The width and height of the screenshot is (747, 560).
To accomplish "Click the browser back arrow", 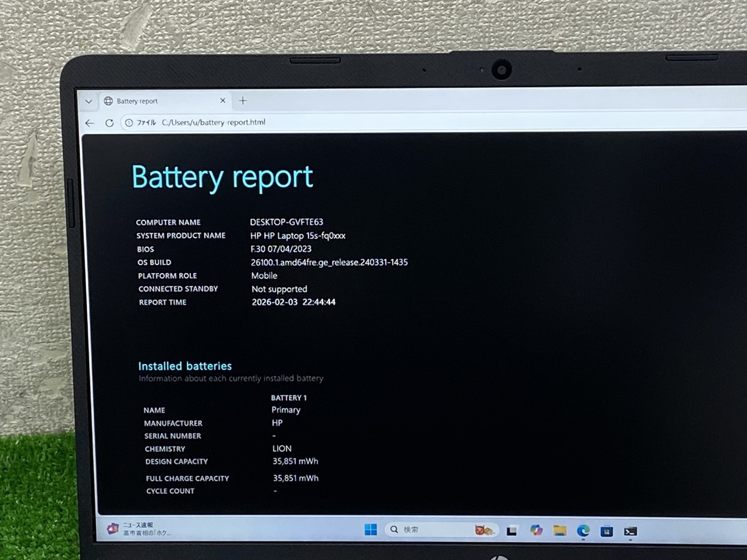I will (x=90, y=123).
